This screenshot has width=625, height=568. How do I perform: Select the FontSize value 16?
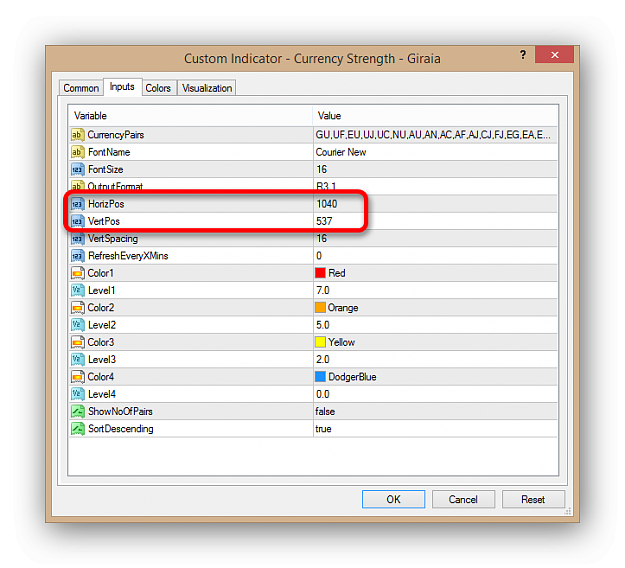[322, 169]
